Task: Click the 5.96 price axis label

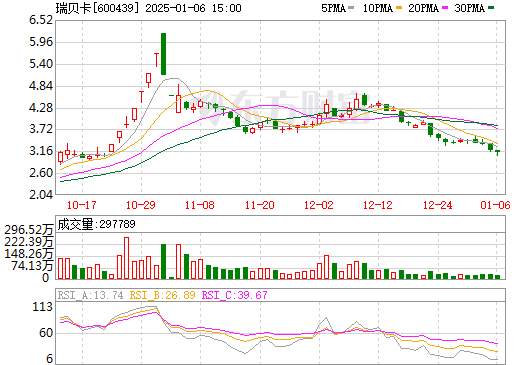Action: pos(41,42)
